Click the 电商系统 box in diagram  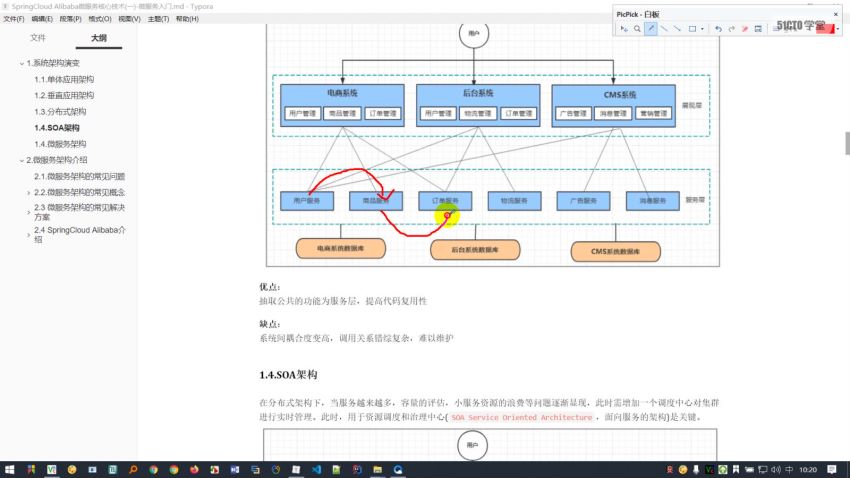342,105
